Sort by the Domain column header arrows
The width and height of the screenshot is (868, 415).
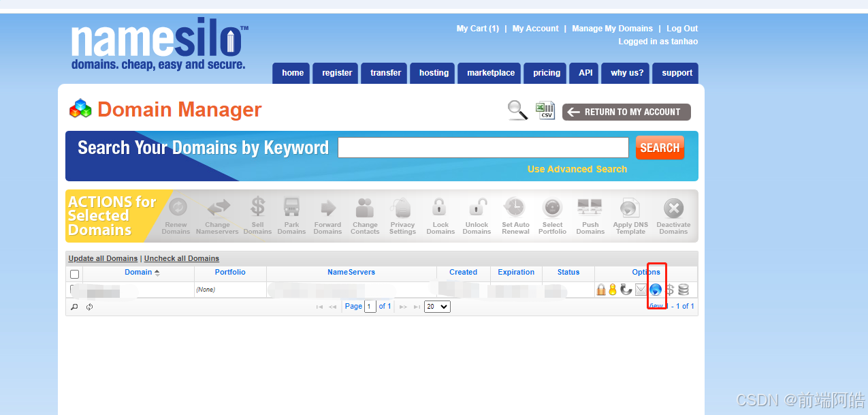(x=157, y=273)
